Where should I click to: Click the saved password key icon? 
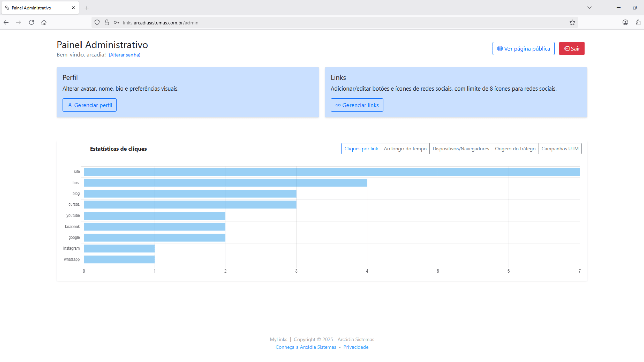tap(116, 22)
